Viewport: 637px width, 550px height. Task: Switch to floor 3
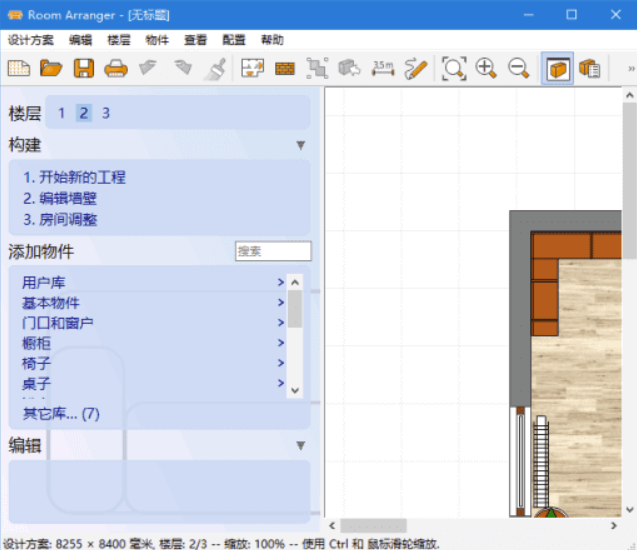pyautogui.click(x=105, y=113)
